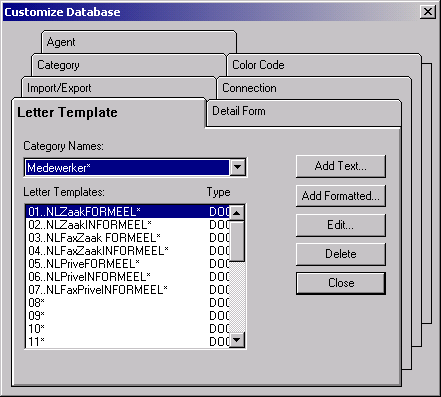Click the list scroll up arrow
Image resolution: width=441 pixels, height=397 pixels.
[237, 212]
